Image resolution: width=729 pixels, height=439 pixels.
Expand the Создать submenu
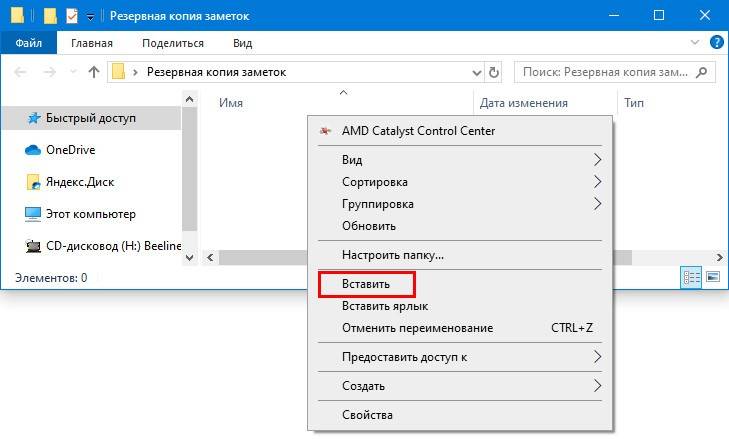(598, 385)
